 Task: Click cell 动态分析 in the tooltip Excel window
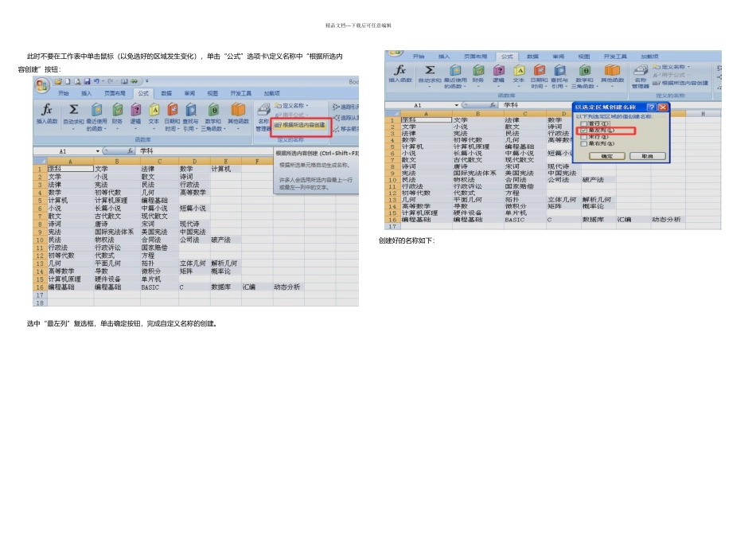click(x=288, y=287)
